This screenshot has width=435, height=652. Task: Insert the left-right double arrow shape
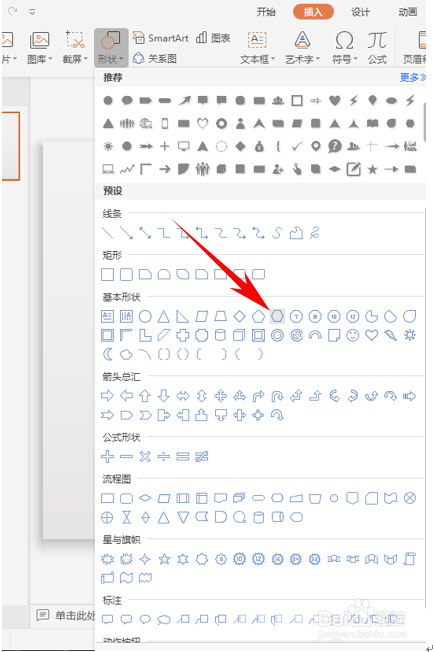coord(183,396)
